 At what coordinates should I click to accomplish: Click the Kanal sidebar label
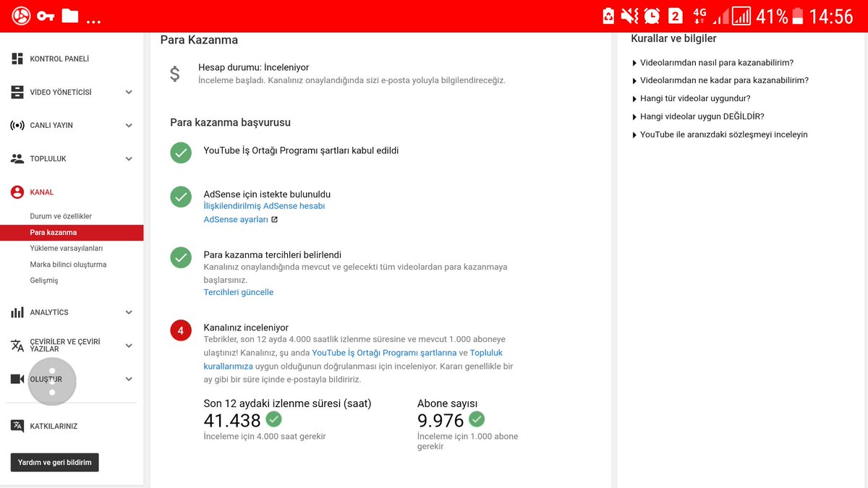42,192
